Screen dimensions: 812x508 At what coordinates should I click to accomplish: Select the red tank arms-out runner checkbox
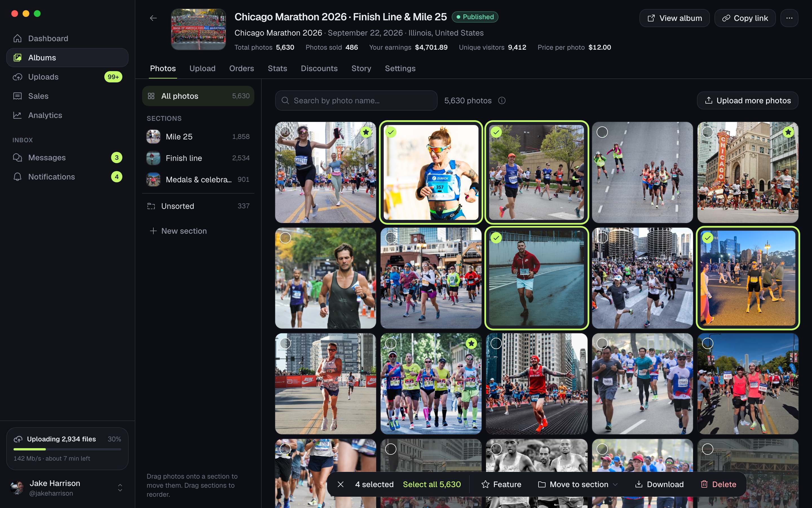496,343
